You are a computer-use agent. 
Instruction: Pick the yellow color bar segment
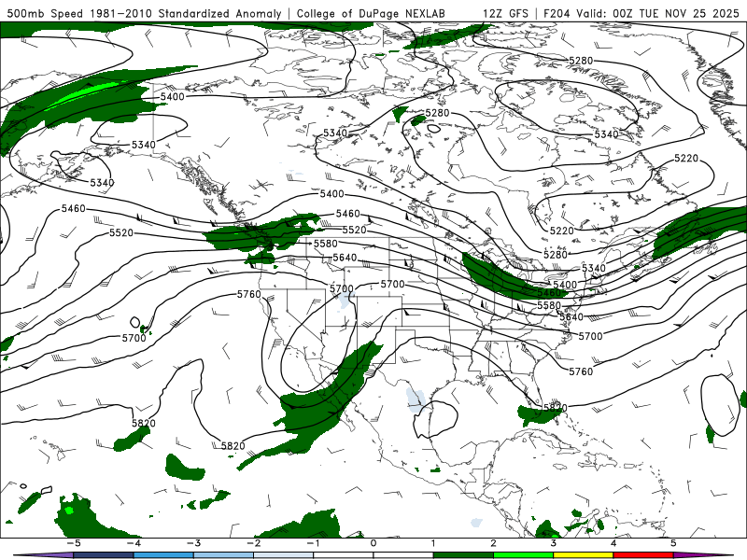coord(584,555)
